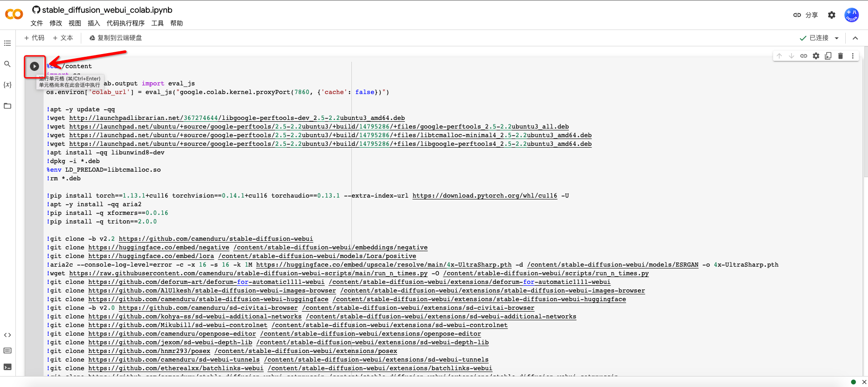Screen dimensions: 868x387
Task: Open the code snippets panel
Action: pos(7,335)
